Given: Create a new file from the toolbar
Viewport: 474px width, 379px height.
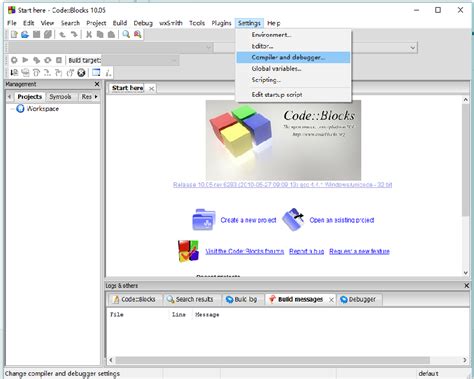Looking at the screenshot, I should 14,34.
